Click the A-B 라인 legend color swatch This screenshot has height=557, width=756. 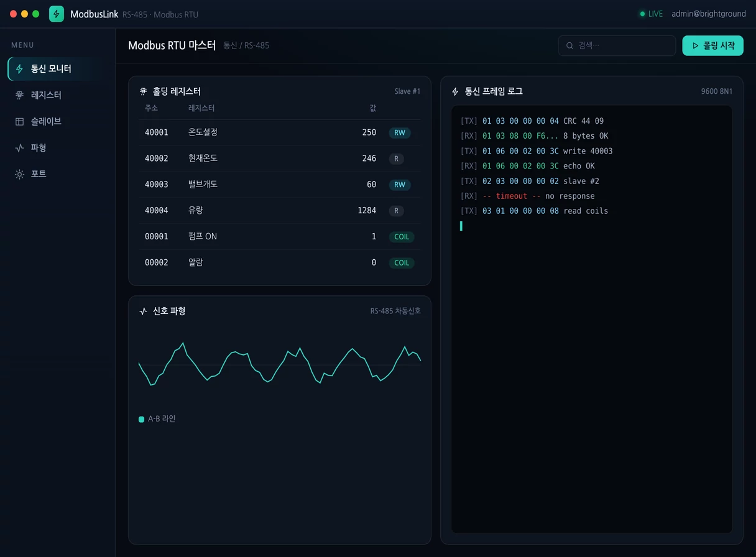coord(141,420)
